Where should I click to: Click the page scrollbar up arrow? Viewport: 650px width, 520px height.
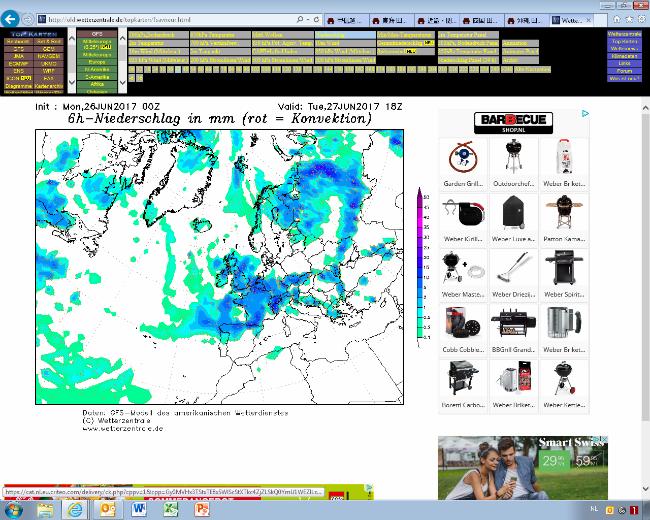(645, 108)
